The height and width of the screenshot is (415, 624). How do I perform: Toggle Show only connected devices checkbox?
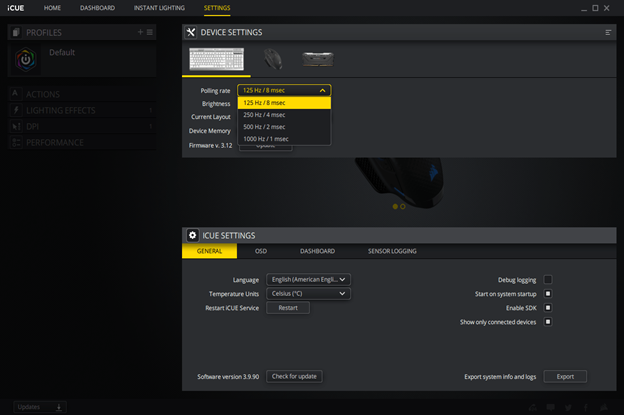click(x=548, y=322)
